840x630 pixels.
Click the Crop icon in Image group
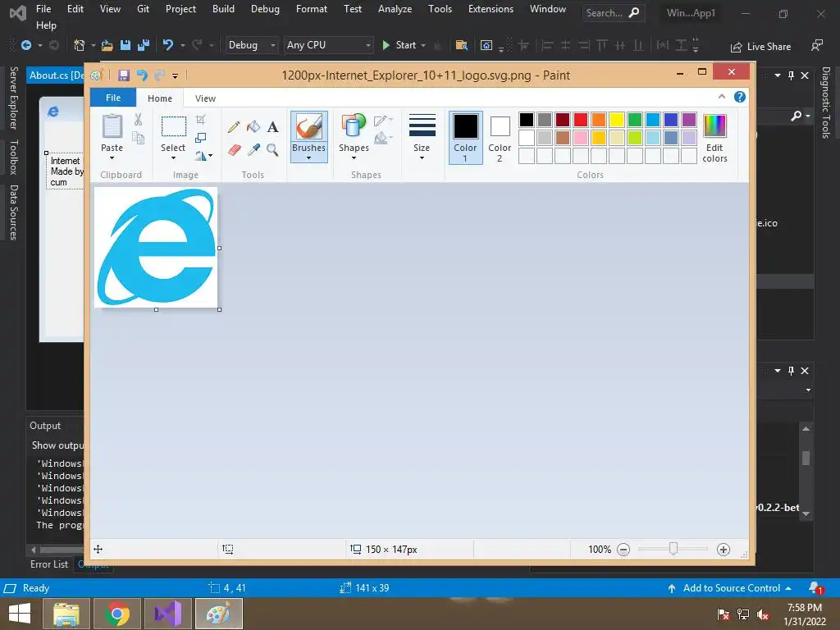pos(200,120)
